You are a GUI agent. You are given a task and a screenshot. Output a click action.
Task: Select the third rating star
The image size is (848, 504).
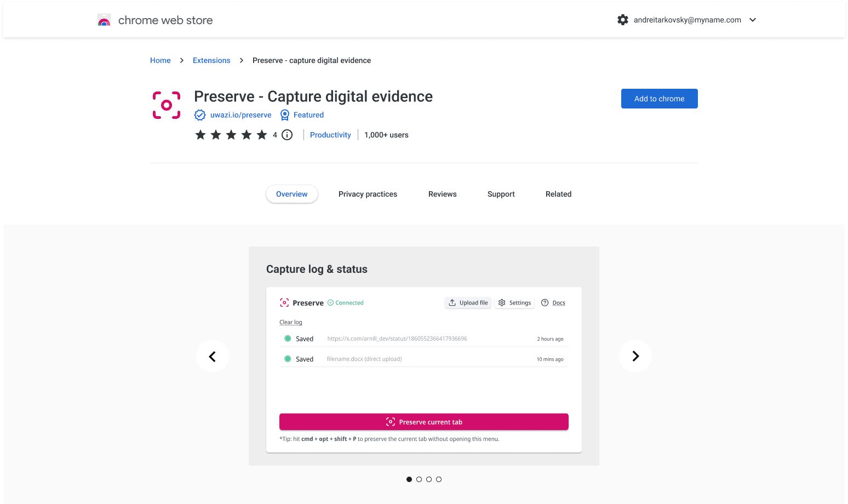coord(231,135)
